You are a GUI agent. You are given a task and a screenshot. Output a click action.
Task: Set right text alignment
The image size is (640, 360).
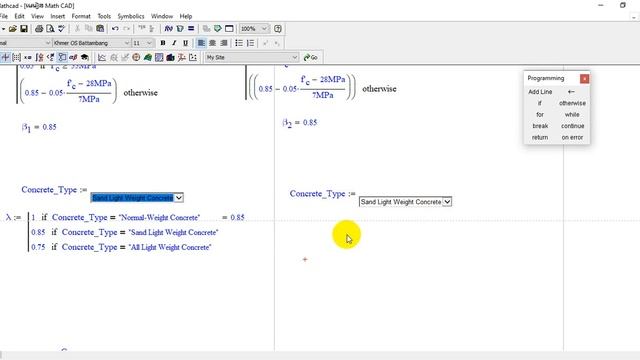point(224,43)
